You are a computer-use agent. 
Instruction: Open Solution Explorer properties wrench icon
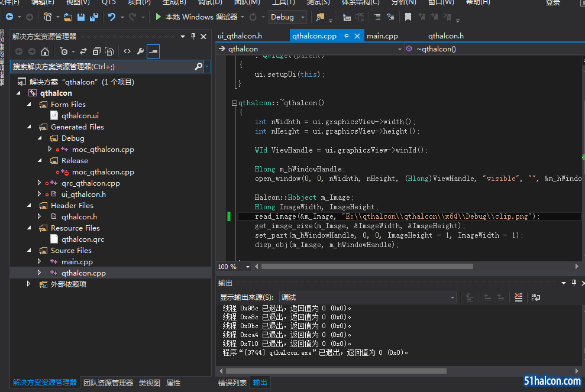(140, 51)
